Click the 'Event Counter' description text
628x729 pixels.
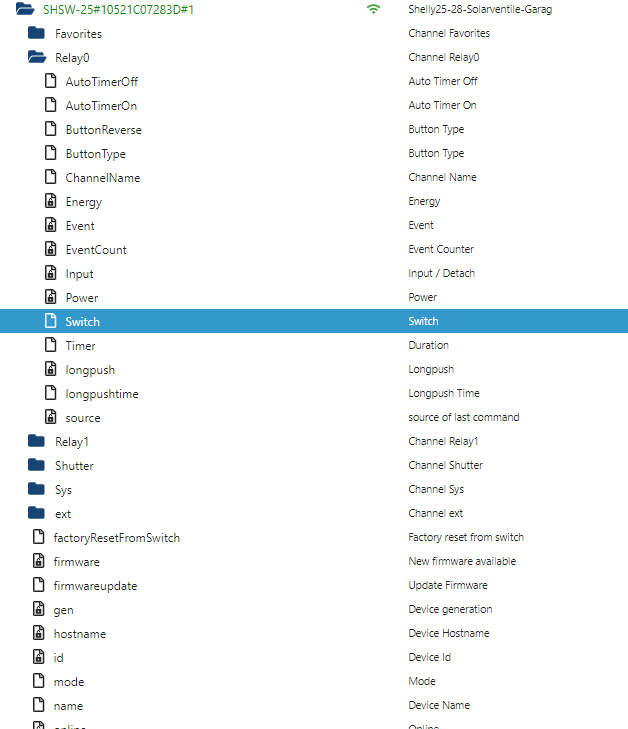pos(441,249)
